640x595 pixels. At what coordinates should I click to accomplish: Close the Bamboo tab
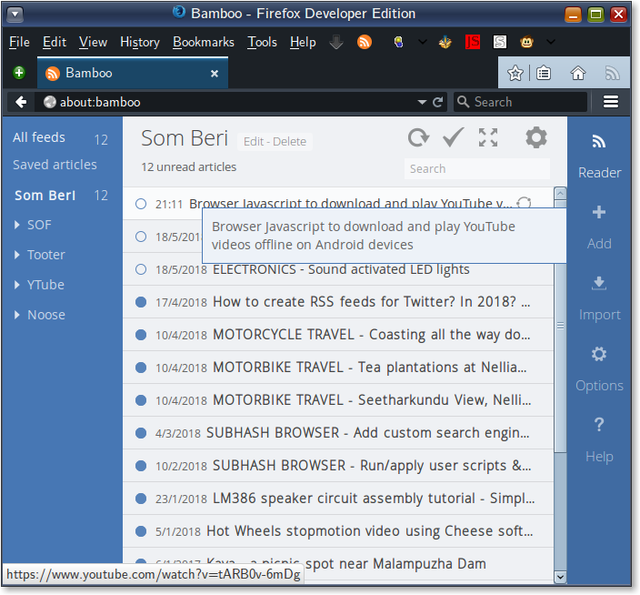(x=214, y=73)
